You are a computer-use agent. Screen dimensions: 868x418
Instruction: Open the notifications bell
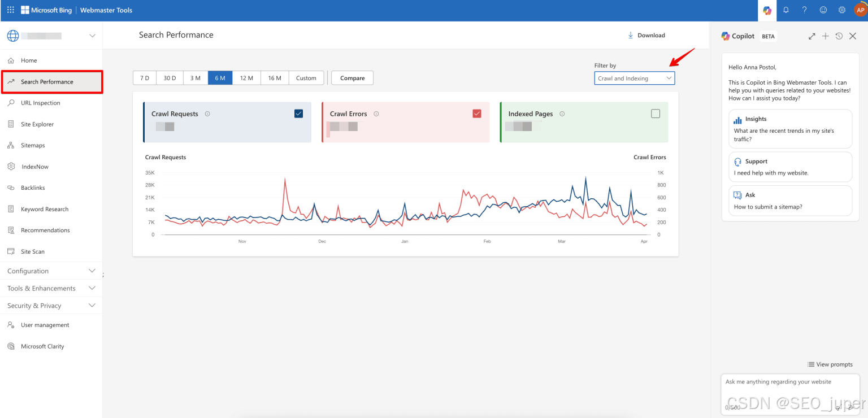(x=785, y=10)
